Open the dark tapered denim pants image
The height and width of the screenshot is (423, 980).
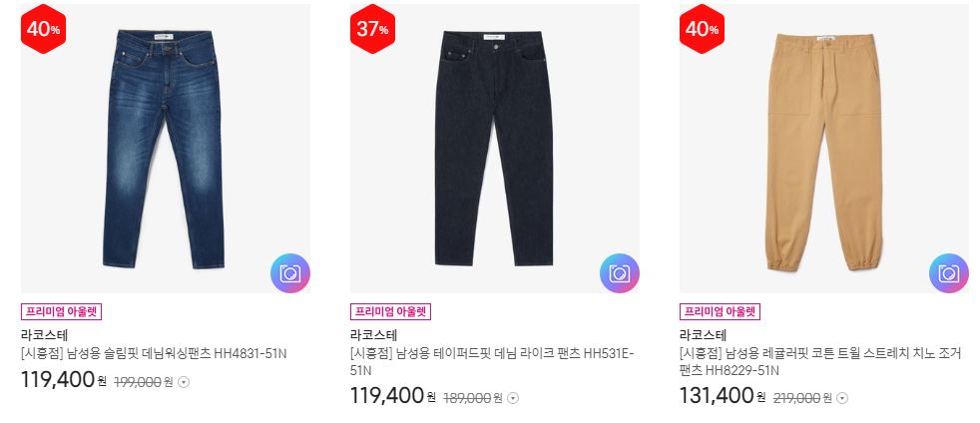click(494, 149)
